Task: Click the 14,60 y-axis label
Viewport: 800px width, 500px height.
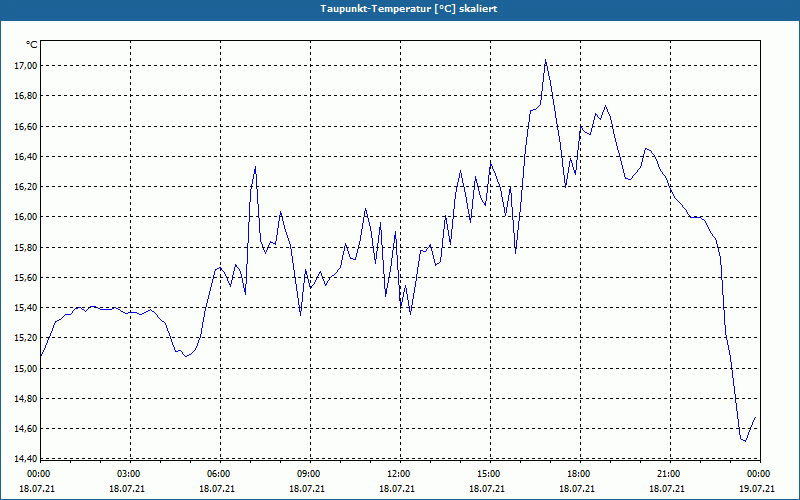Action: pos(26,429)
